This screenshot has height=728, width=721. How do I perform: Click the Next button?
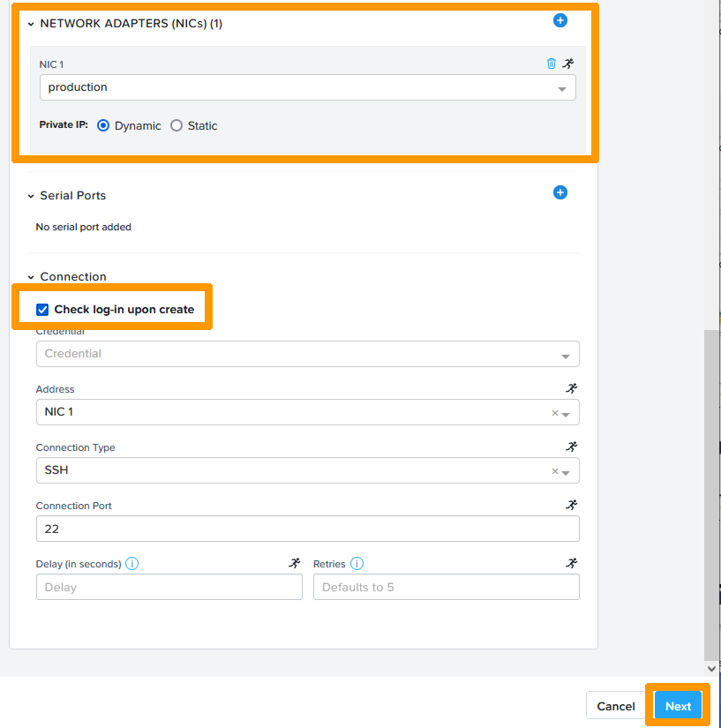(678, 706)
